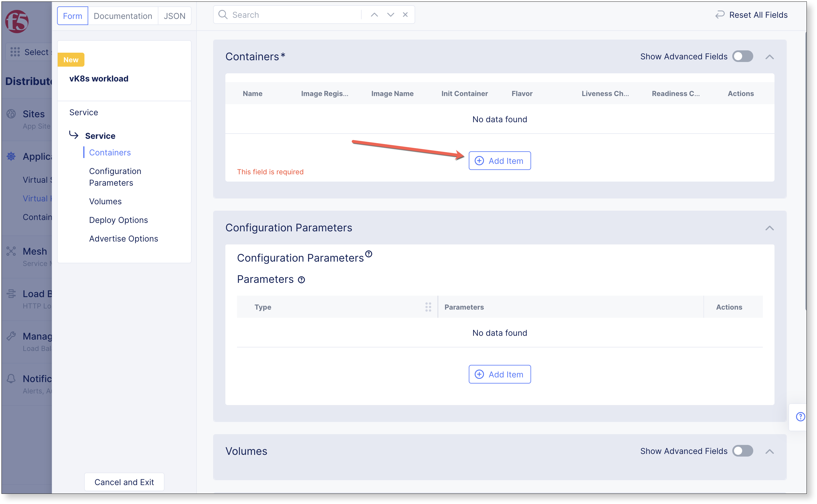The height and width of the screenshot is (504, 817).
Task: Add Item to the Parameters table
Action: 500,374
